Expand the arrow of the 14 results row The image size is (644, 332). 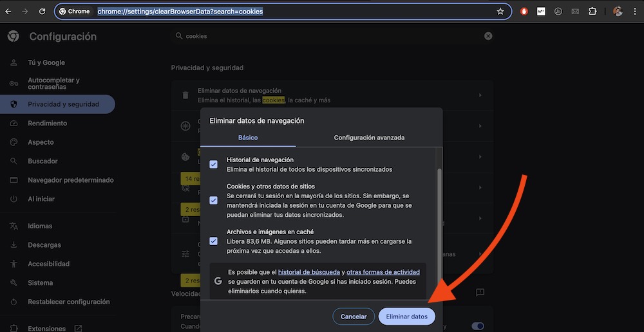tap(480, 187)
